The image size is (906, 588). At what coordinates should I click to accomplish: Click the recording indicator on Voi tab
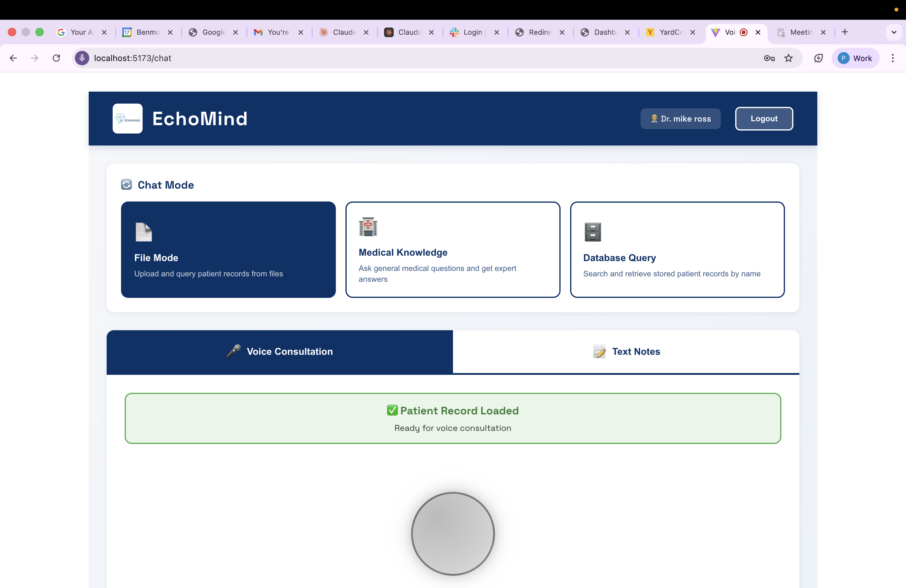coord(743,32)
